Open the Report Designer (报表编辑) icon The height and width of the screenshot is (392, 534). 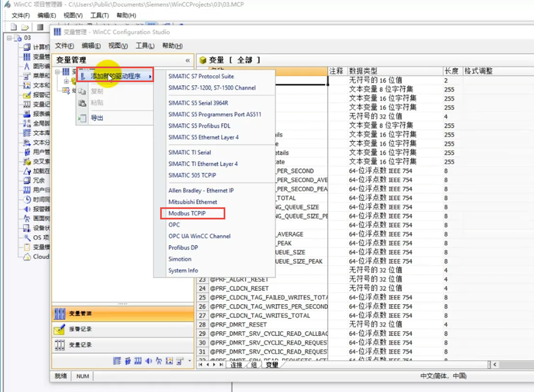(27, 114)
